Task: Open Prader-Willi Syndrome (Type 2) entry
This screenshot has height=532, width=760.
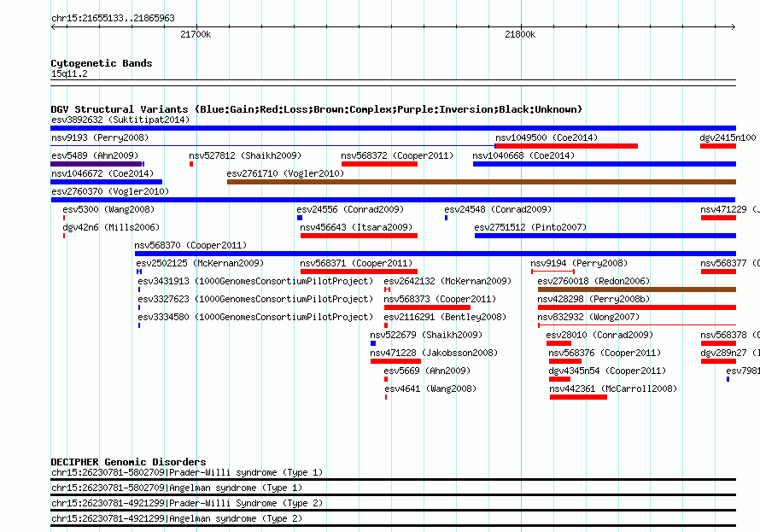Action: pos(187,504)
